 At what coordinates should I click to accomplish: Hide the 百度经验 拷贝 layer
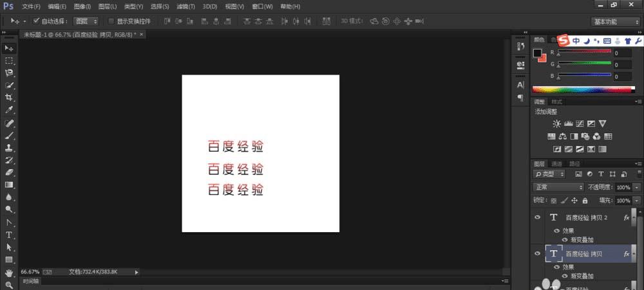[x=537, y=254]
